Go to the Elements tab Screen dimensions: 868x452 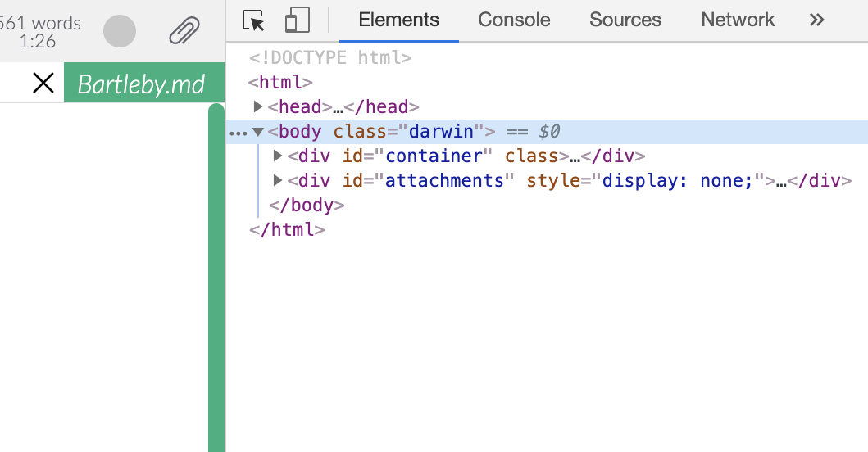click(x=398, y=20)
